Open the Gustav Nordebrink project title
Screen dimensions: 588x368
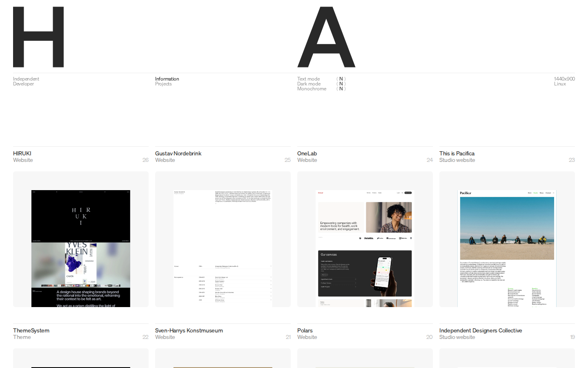click(x=178, y=153)
